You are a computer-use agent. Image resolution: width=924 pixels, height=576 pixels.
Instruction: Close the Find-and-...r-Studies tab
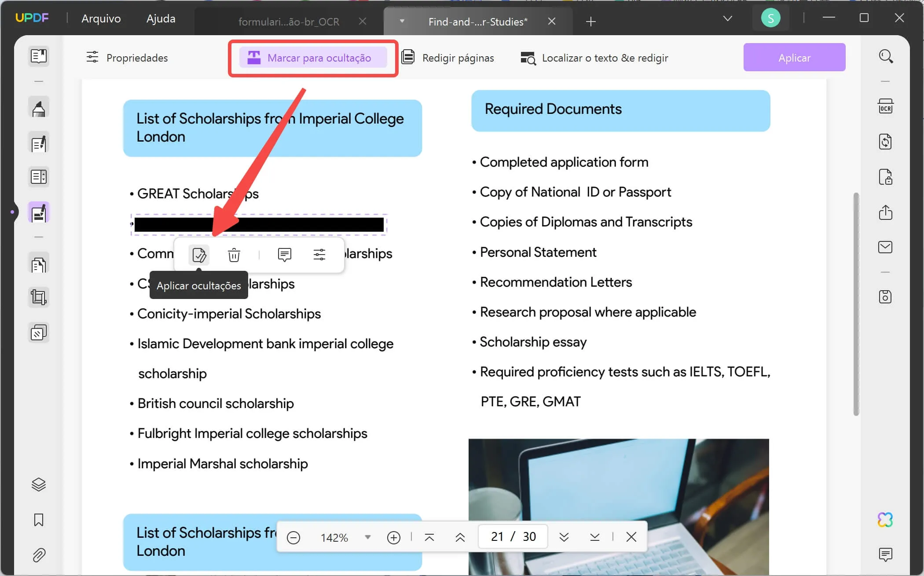(x=552, y=21)
